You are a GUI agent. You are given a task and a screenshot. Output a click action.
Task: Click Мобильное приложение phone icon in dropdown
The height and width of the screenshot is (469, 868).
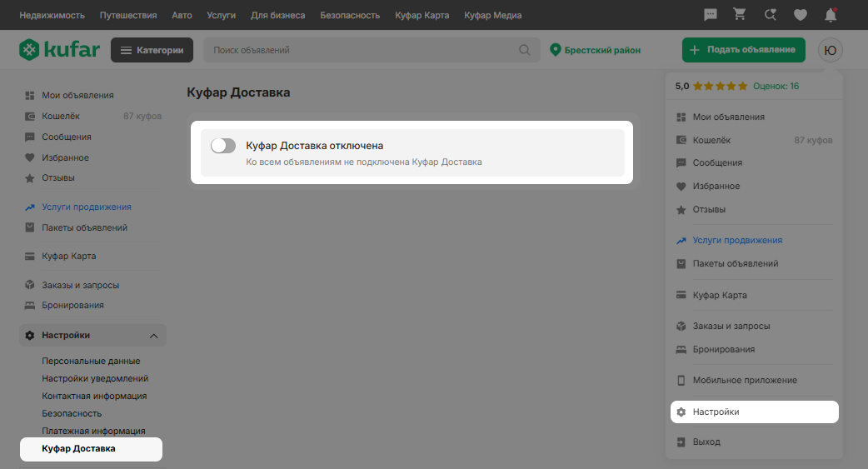(681, 381)
